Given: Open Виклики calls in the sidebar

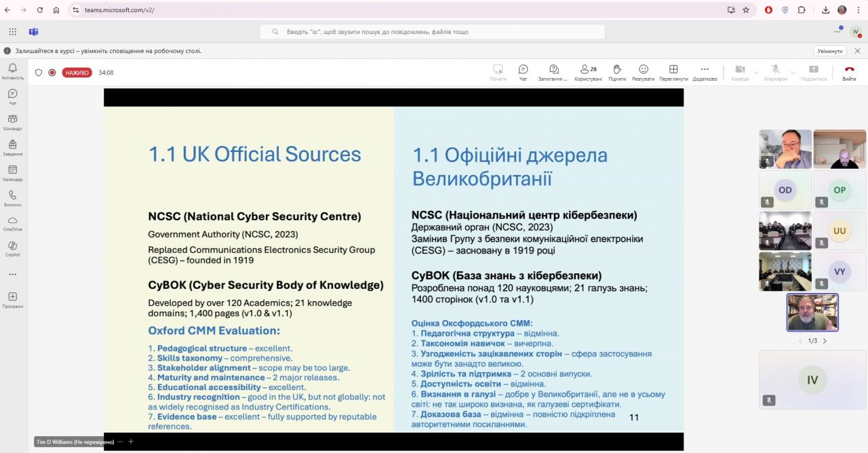Looking at the screenshot, I should pos(12,198).
